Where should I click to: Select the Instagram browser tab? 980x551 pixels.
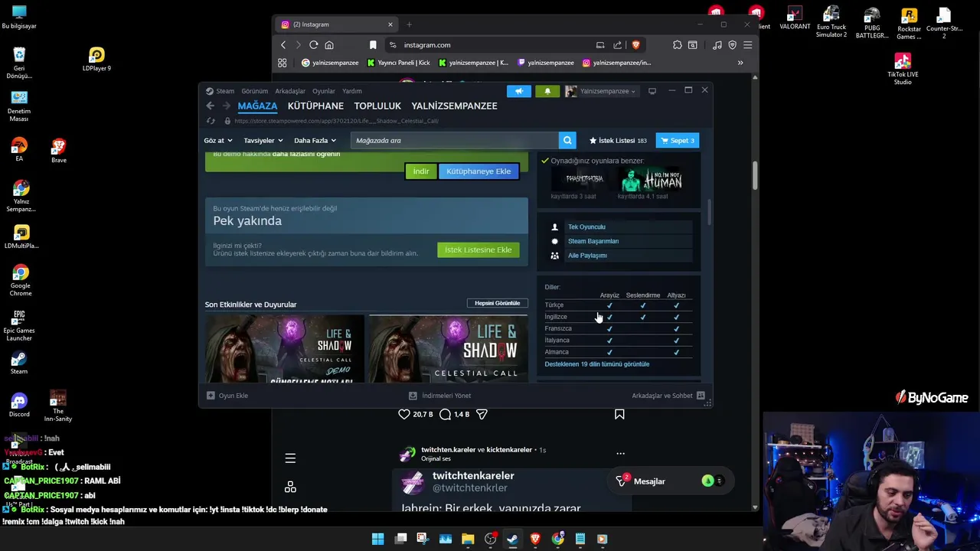pyautogui.click(x=335, y=24)
